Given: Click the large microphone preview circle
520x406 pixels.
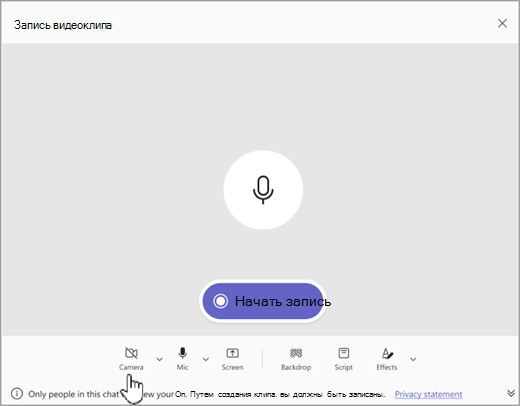Looking at the screenshot, I should 263,190.
